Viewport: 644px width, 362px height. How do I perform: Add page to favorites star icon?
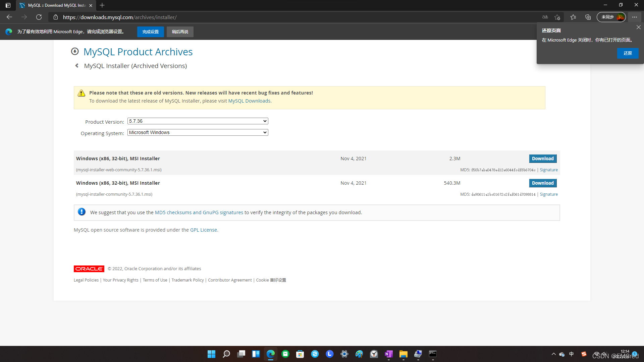[557, 17]
